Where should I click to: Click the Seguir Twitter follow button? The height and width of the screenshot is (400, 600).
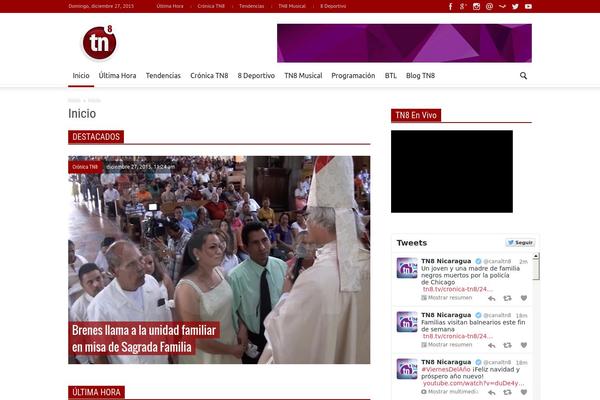(x=520, y=243)
